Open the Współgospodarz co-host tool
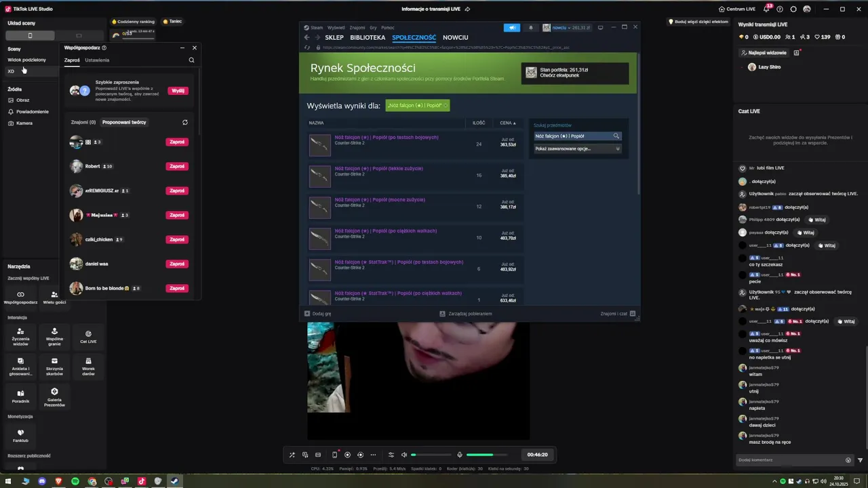The width and height of the screenshot is (868, 488). [20, 298]
